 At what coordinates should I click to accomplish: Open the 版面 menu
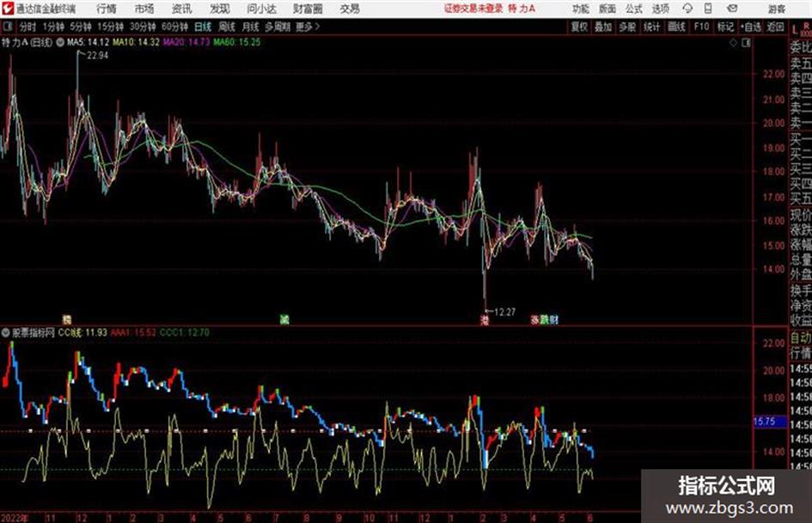tap(607, 9)
